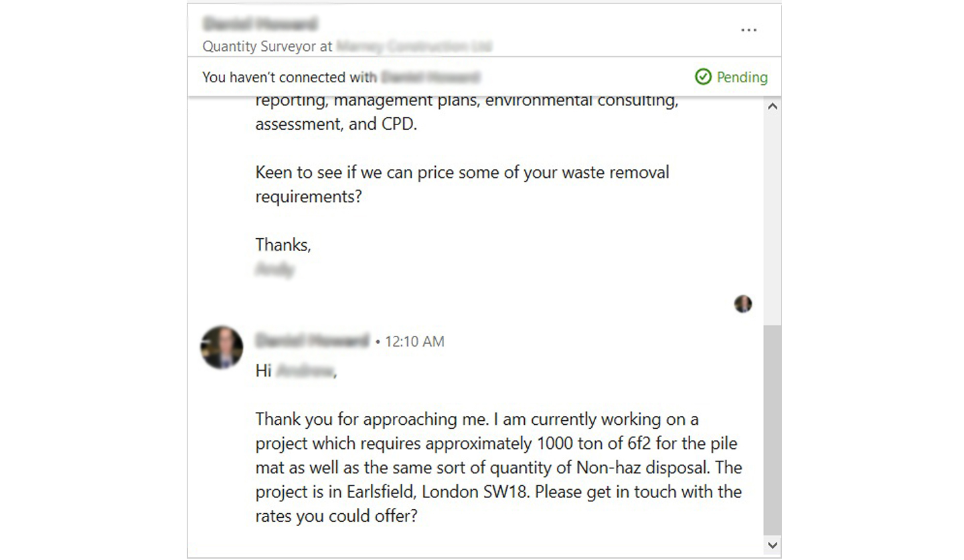Click the Hi greeting line of the reply
Viewport: 964px width, 560px height.
[296, 371]
